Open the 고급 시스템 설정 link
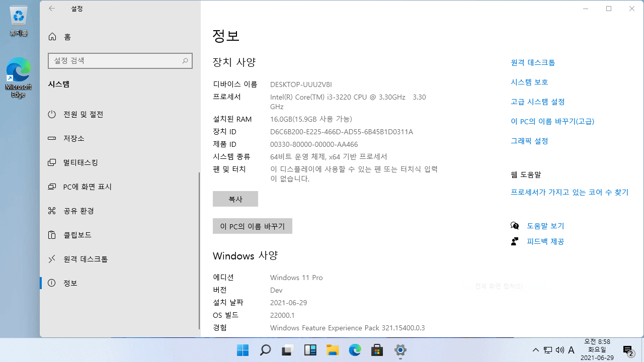Image resolution: width=644 pixels, height=362 pixels. coord(538,102)
